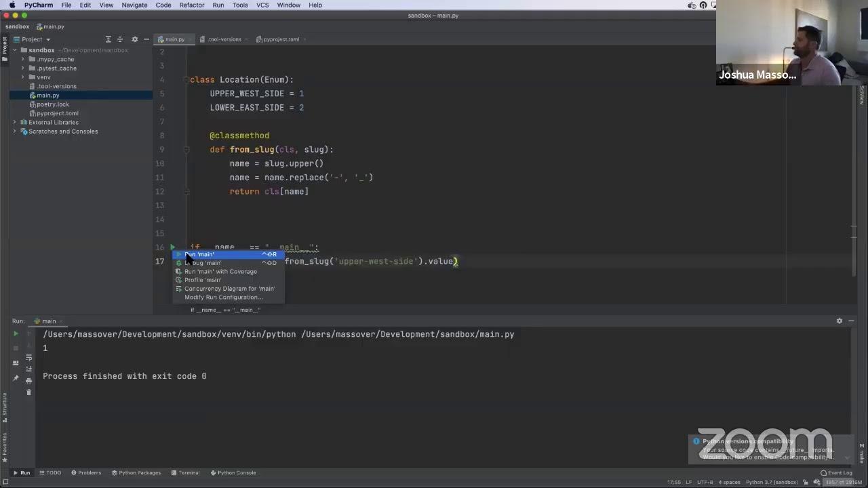The image size is (868, 488).
Task: Choose Concurrency Diagram for 'main'
Action: [x=227, y=289]
